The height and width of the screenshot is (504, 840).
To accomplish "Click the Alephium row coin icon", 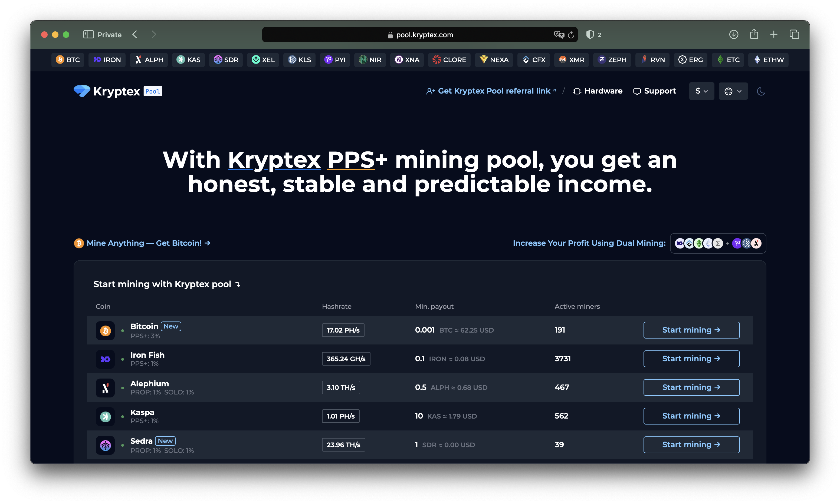I will click(x=105, y=388).
